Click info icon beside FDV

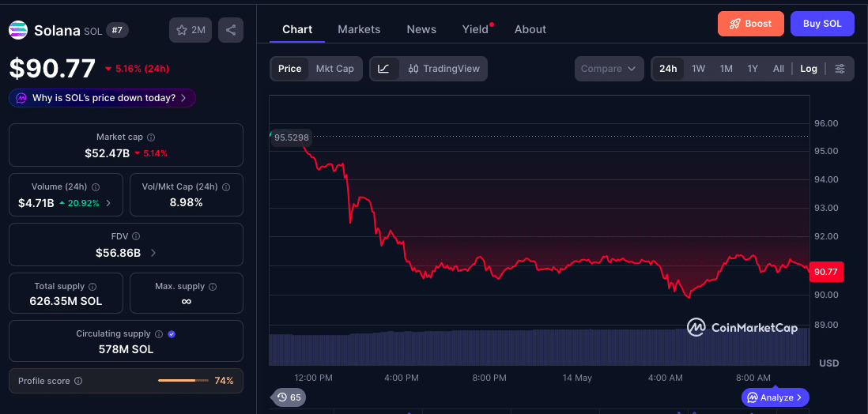pyautogui.click(x=136, y=236)
